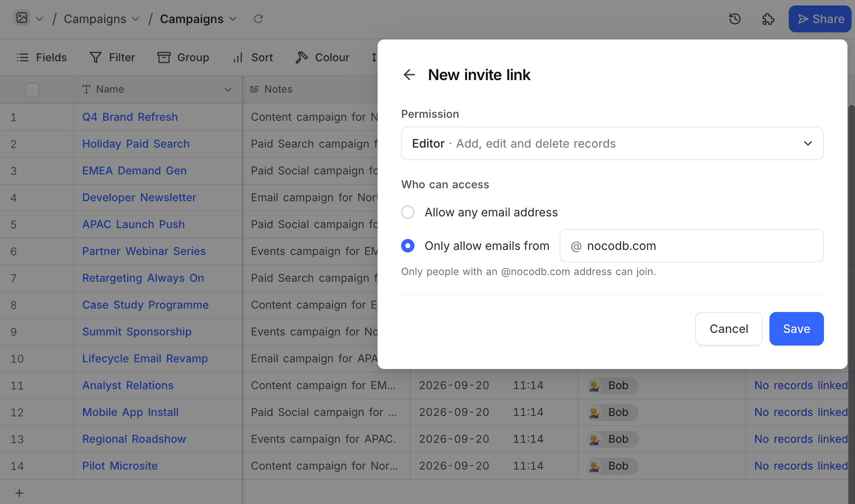Open the Partner Webinar Series record
Image resolution: width=855 pixels, height=504 pixels.
coord(144,251)
